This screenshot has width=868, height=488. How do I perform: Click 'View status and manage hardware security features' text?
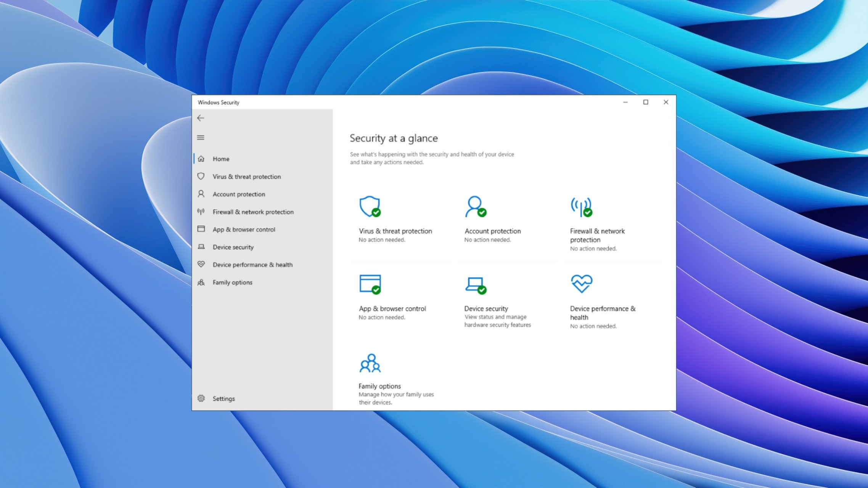click(x=497, y=321)
